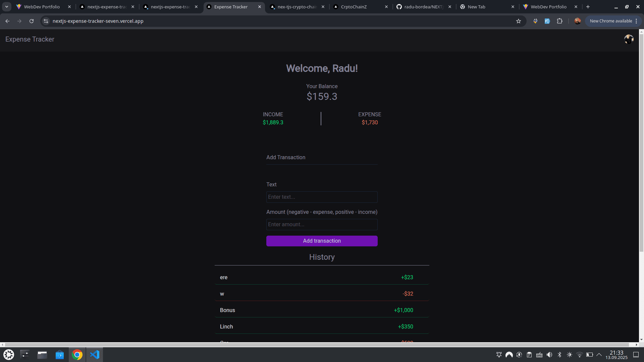This screenshot has width=644, height=362.
Task: Open the volume icon in the tray
Action: point(549,355)
